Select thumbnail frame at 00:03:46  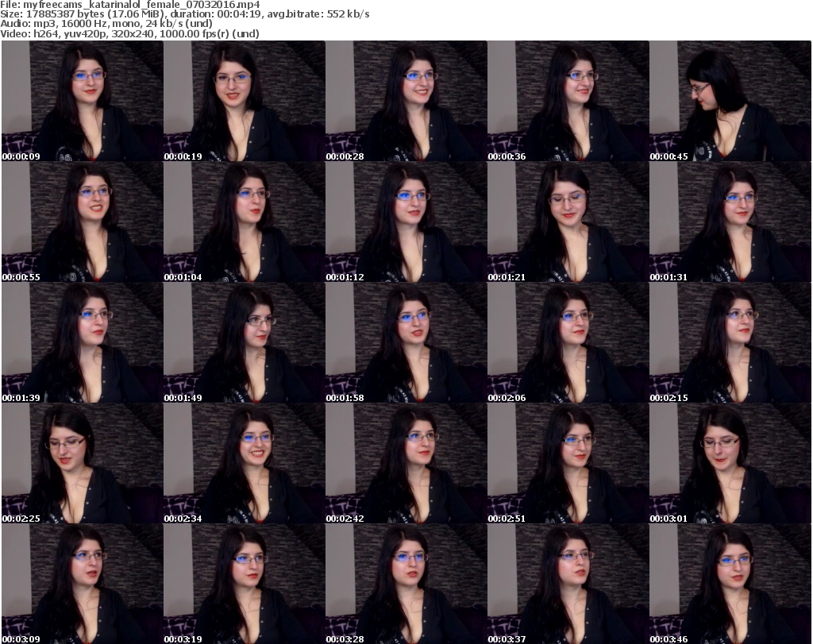tap(730, 584)
